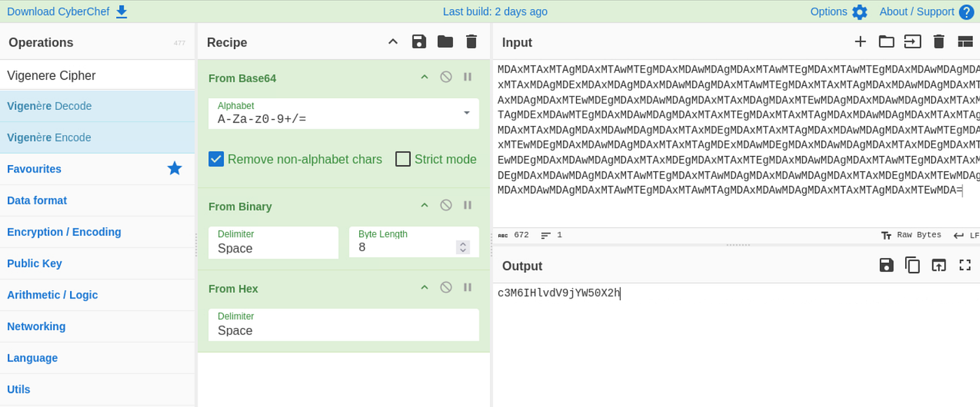980x407 pixels.
Task: Set a breakpoint on From Base64
Action: pos(468,77)
